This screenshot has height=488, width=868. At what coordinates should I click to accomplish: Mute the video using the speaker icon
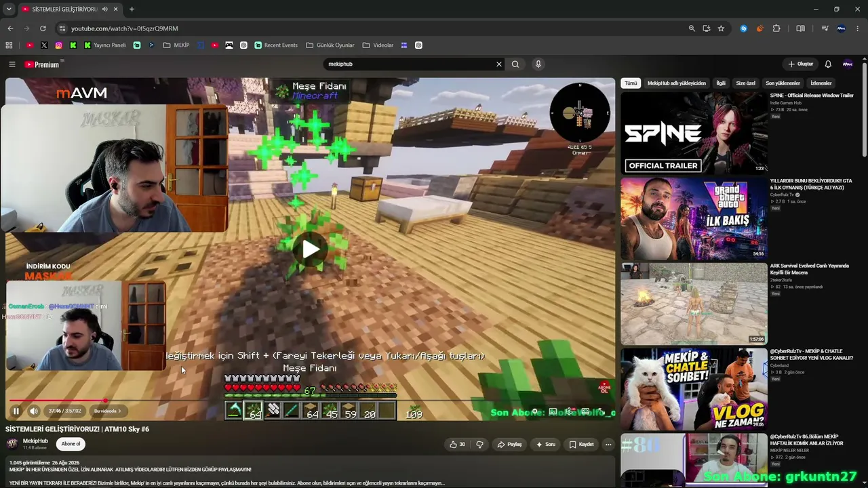click(x=34, y=411)
